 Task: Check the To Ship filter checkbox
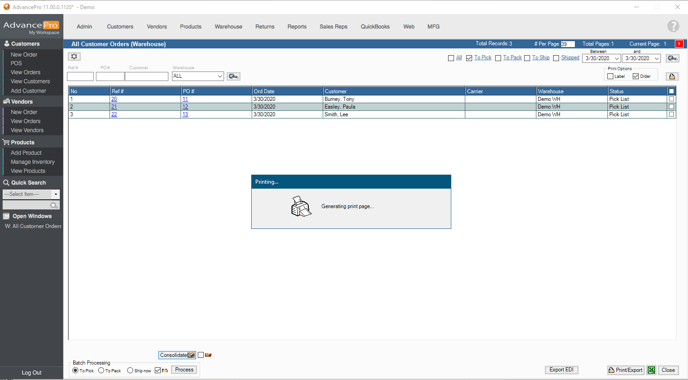[527, 58]
